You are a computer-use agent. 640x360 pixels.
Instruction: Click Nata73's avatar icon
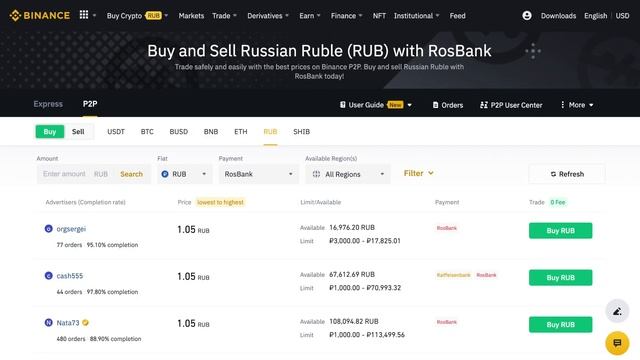49,322
